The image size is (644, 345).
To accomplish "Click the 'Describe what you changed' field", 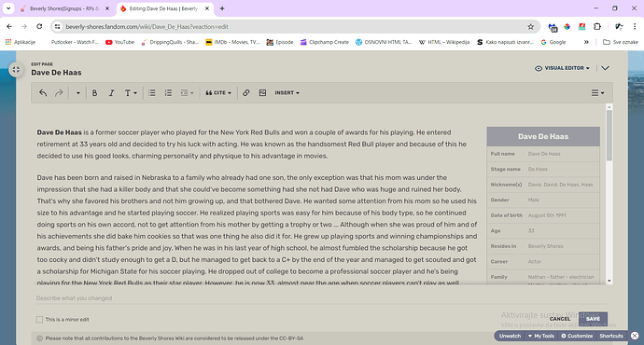I will [322, 298].
